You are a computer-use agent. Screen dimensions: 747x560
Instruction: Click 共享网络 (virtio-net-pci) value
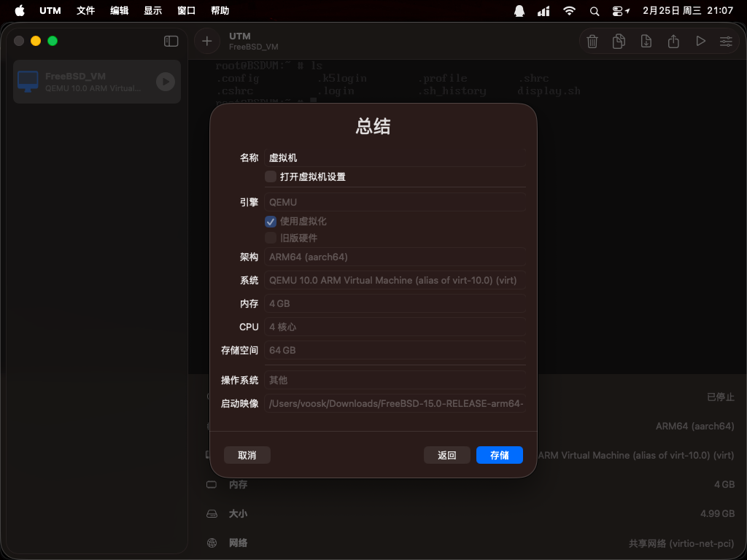pos(681,543)
